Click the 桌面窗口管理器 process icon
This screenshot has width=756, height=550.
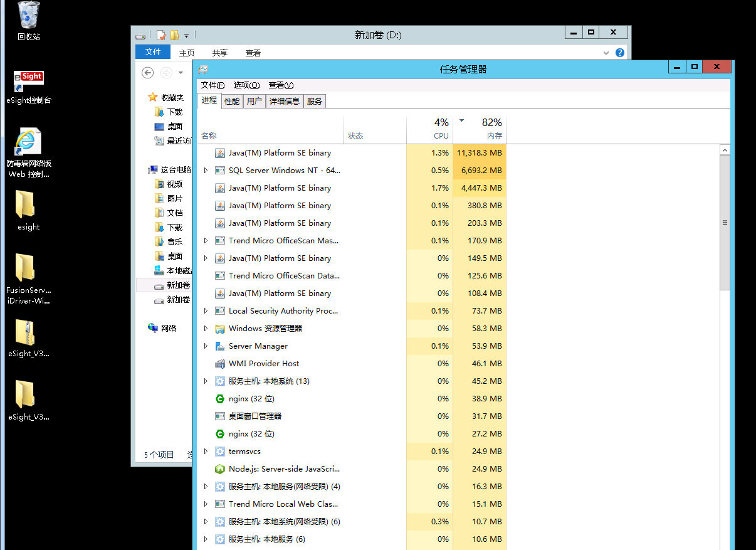(x=220, y=416)
